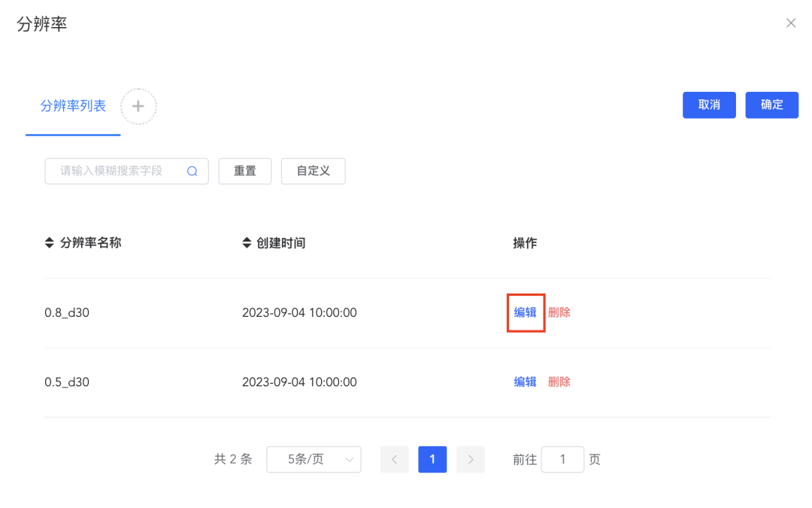
Task: Select page 1 in pagination
Action: click(432, 459)
